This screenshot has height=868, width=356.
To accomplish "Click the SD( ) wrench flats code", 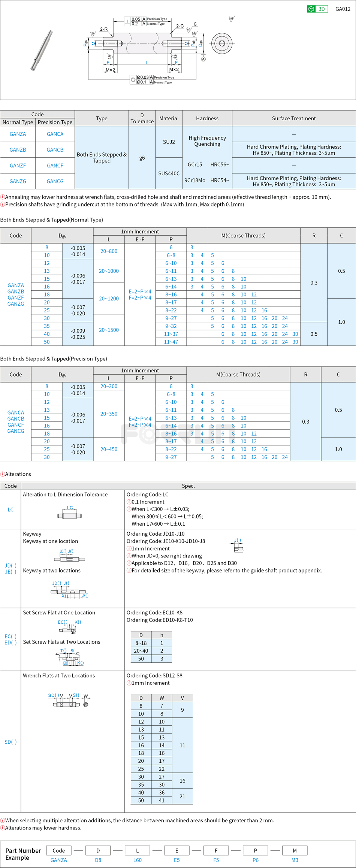I will tap(10, 742).
